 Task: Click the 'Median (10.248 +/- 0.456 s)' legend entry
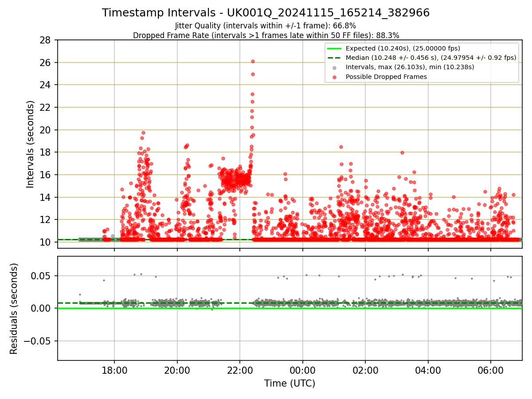click(431, 58)
